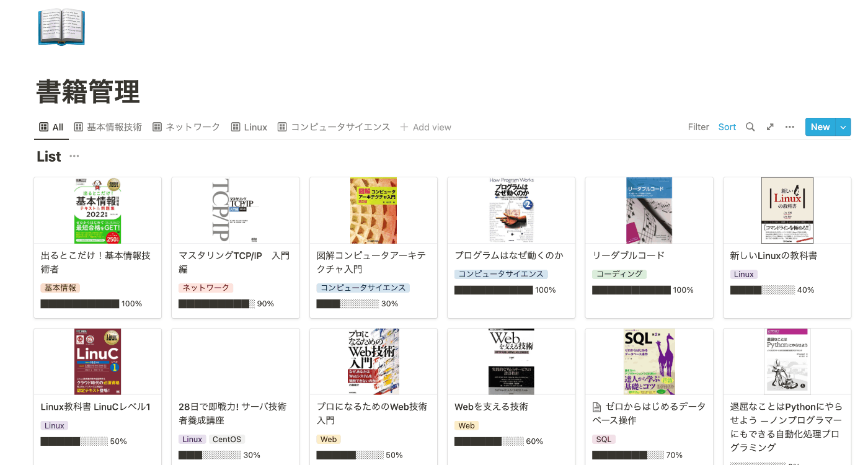Open the Python book cover image
Viewport: 868px width, 465px height.
[x=787, y=361]
